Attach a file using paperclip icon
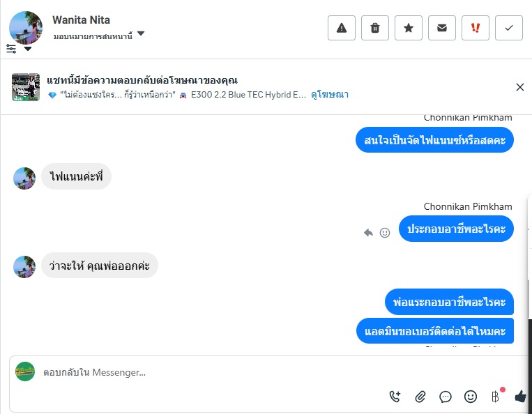The image size is (532, 414). coord(420,397)
